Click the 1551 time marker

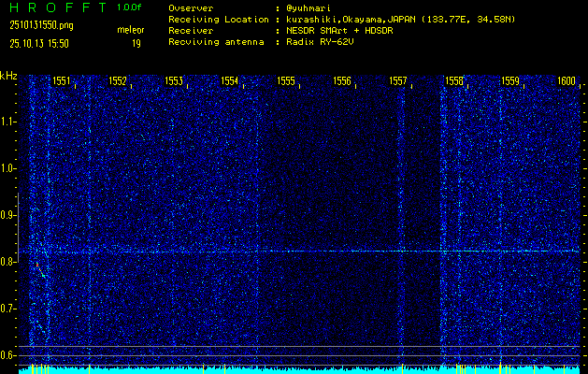point(61,81)
